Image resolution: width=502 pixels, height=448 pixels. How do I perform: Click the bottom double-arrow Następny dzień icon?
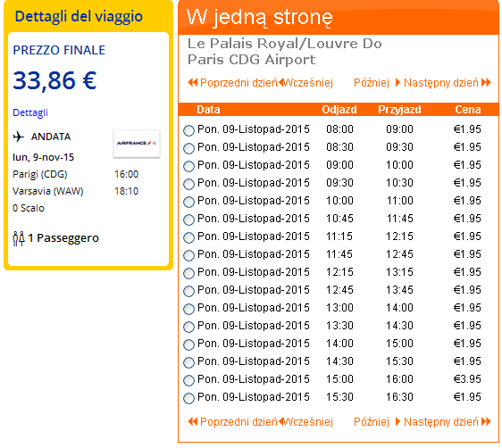486,421
